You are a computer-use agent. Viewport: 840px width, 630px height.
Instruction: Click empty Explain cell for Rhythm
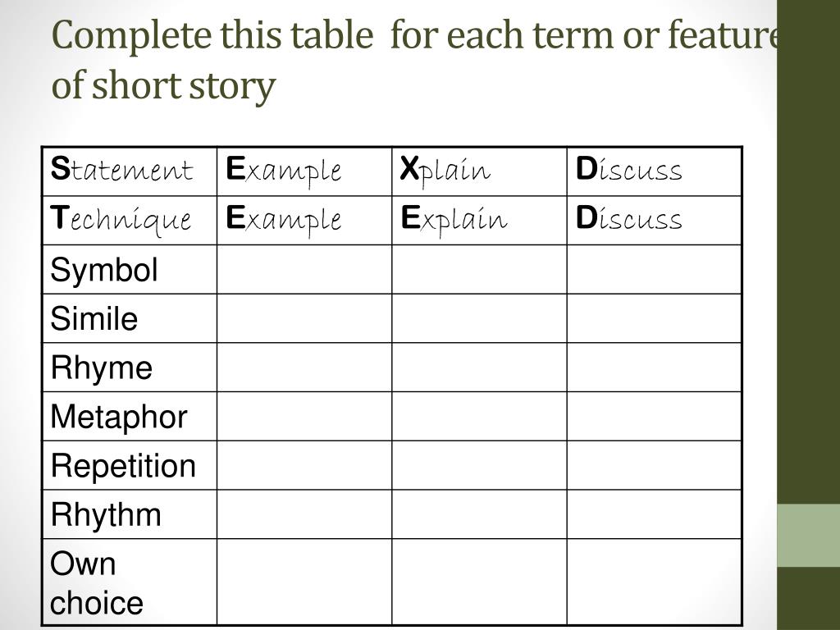click(479, 514)
